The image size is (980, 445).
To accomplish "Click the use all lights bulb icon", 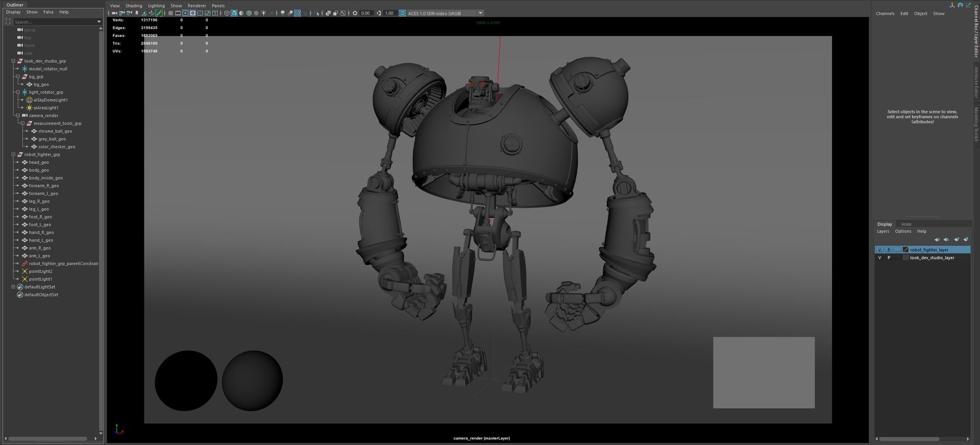I will (264, 13).
